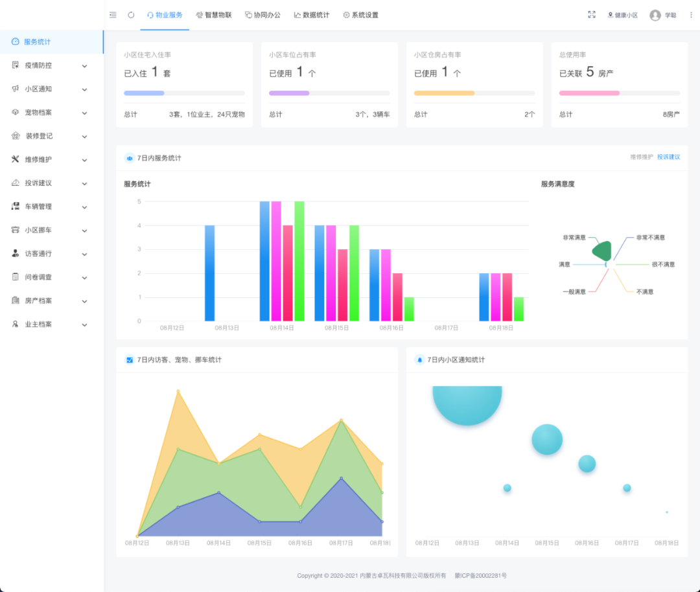Expand the 疫情防控 menu chevron
Viewport: 700px width, 592px height.
coord(84,66)
